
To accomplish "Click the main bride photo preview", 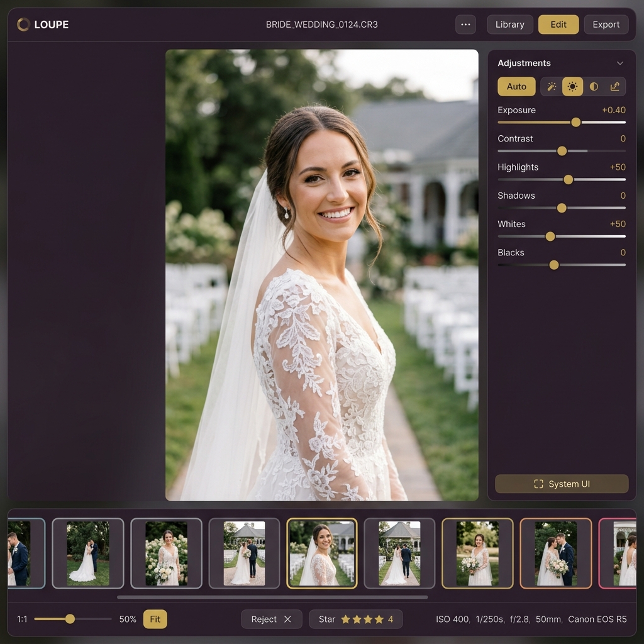I will point(322,275).
